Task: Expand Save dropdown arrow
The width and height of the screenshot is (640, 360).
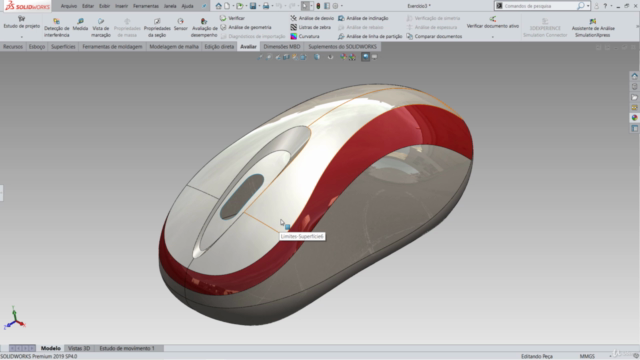Action: 259,6
